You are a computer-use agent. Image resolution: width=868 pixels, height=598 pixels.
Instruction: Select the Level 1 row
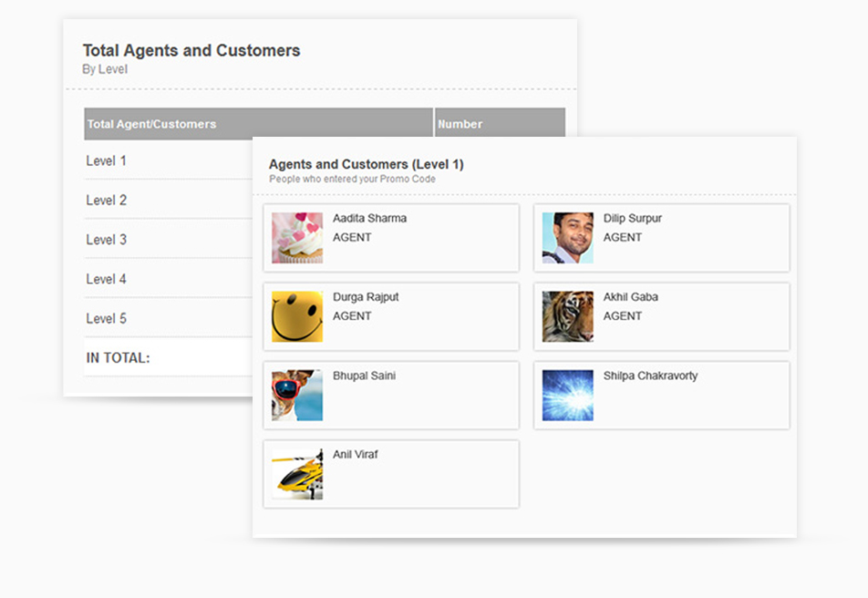(169, 160)
